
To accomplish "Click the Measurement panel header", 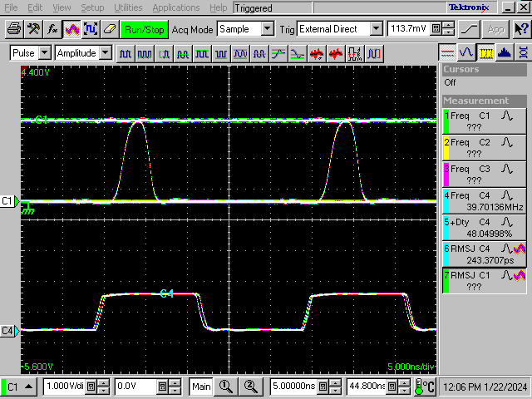I will 485,101.
